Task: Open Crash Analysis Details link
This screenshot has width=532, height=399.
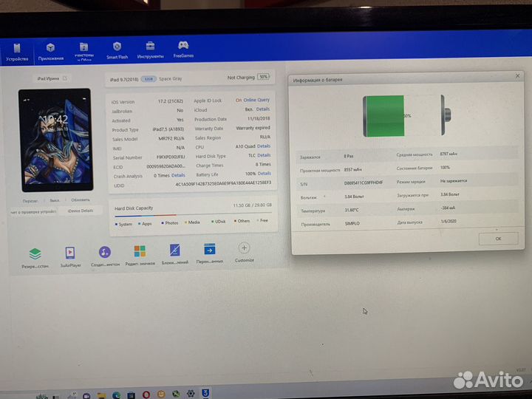Action: 178,175
